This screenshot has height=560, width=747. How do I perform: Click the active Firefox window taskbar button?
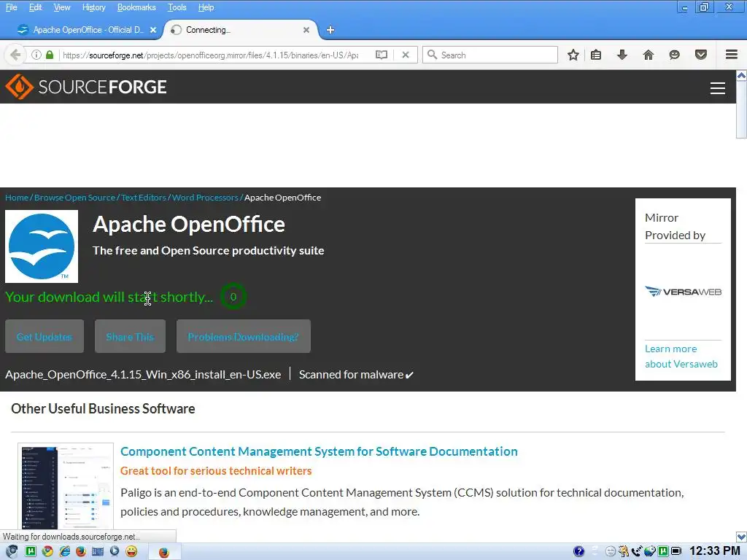pos(164,551)
